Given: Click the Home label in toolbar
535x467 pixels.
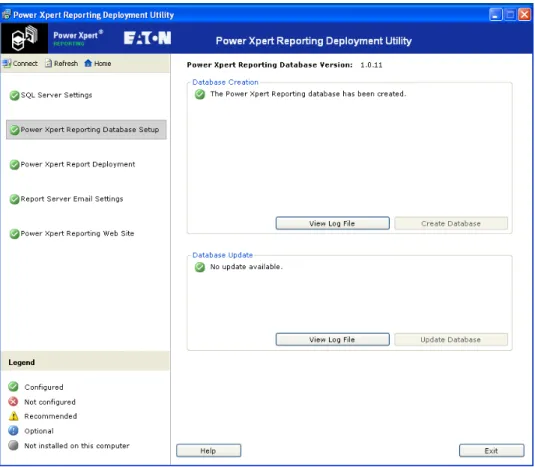Looking at the screenshot, I should [x=103, y=63].
